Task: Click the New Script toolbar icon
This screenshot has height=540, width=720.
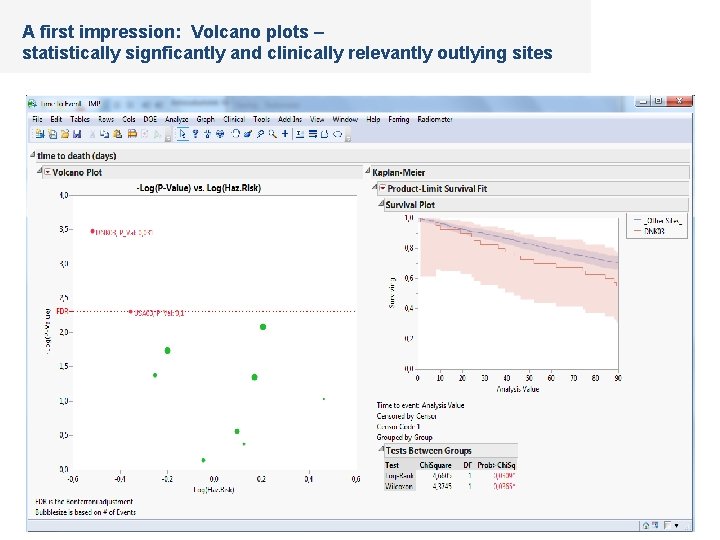Action: (x=52, y=134)
